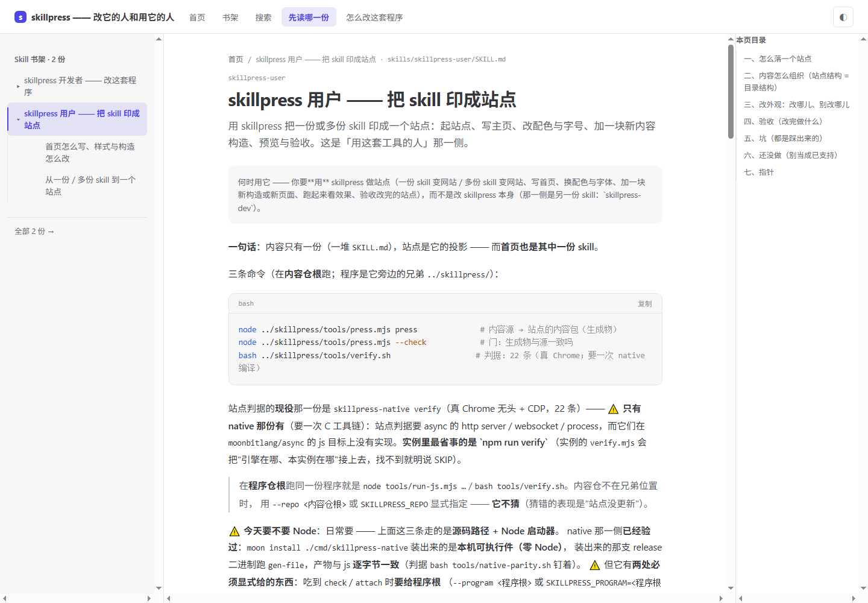Open 从一份 / 多份 skill 到一个站点 sub-page
This screenshot has width=868, height=603.
click(90, 186)
